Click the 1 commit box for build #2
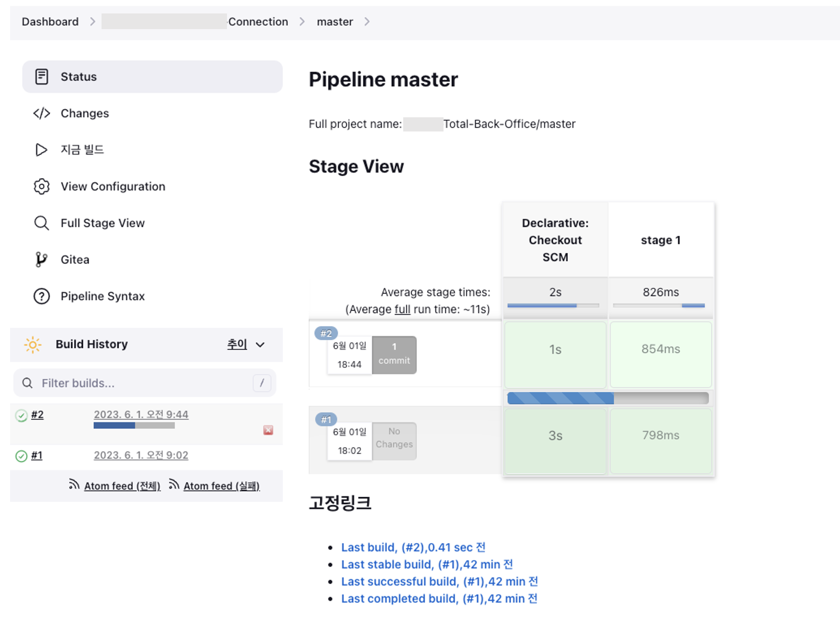Image resolution: width=840 pixels, height=623 pixels. pos(394,354)
